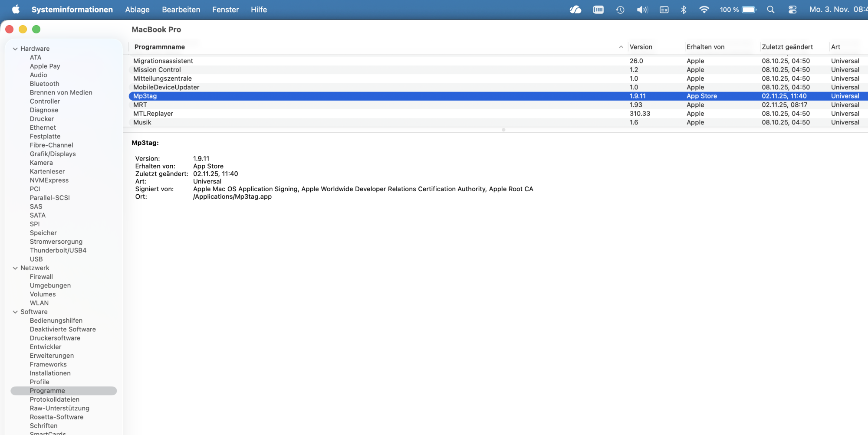Viewport: 868px width, 435px height.
Task: Select the Mission Control row
Action: [x=498, y=70]
